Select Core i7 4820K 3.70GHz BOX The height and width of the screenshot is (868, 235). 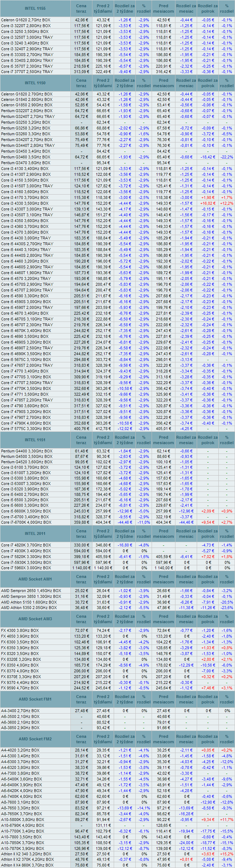(x=26, y=545)
